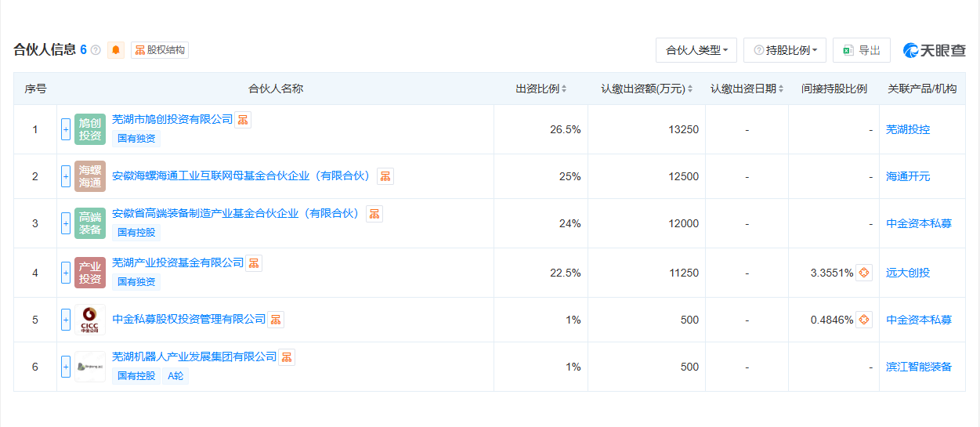Viewport: 980px width, 427px height.
Task: Sort by 出资比例 column header
Action: click(541, 89)
